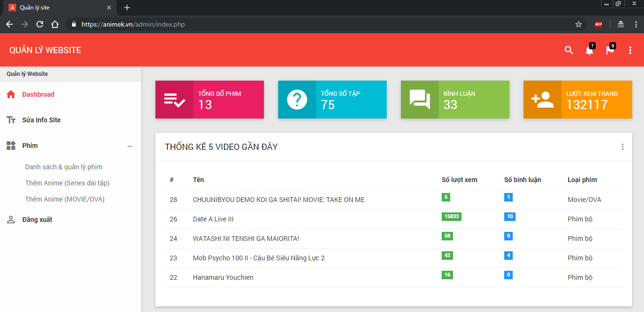The image size is (644, 312).
Task: Click the 15833 view count badge
Action: (x=452, y=217)
